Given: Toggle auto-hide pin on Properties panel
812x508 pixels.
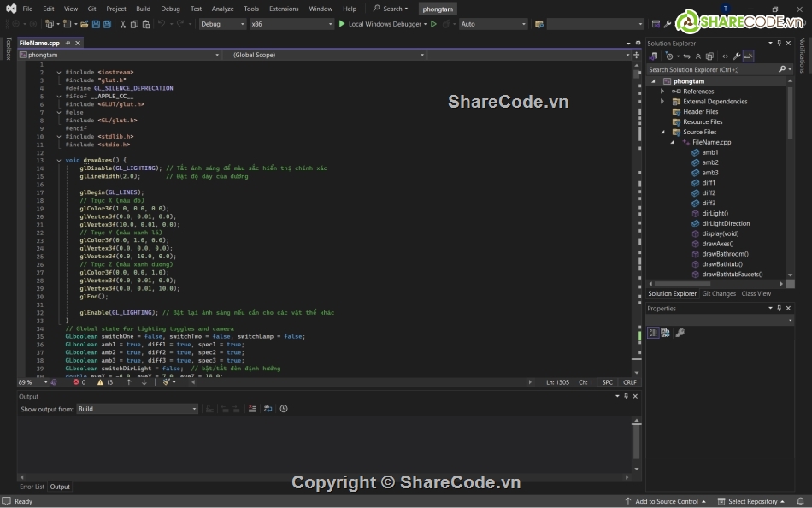Looking at the screenshot, I should point(779,308).
